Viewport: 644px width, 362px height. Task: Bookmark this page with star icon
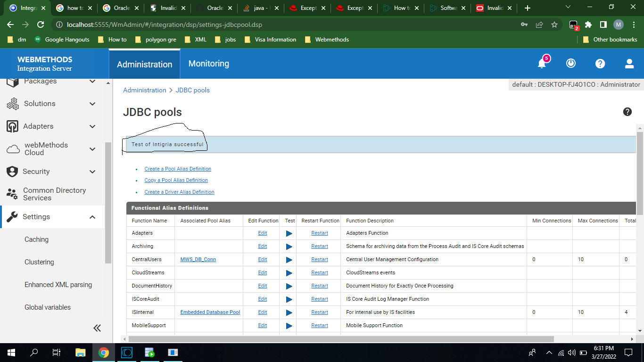click(554, 25)
